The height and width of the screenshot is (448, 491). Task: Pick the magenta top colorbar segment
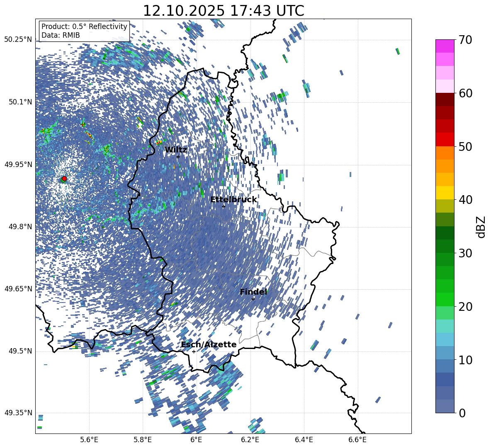pyautogui.click(x=445, y=46)
